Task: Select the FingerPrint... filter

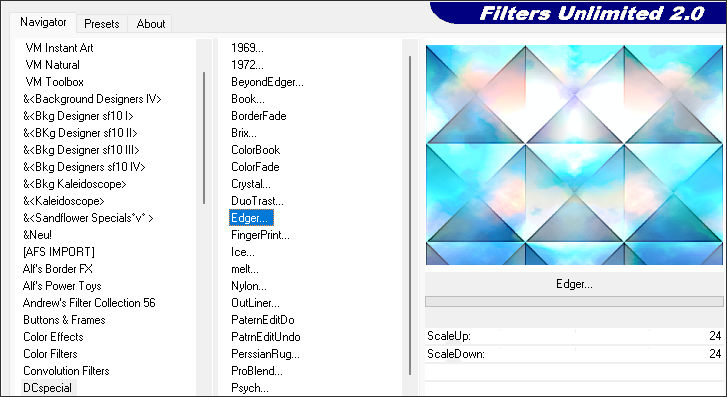Action: pos(260,235)
